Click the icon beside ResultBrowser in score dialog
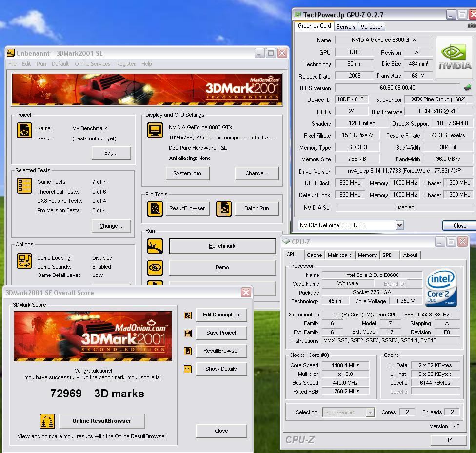The height and width of the screenshot is (453, 476). point(188,351)
